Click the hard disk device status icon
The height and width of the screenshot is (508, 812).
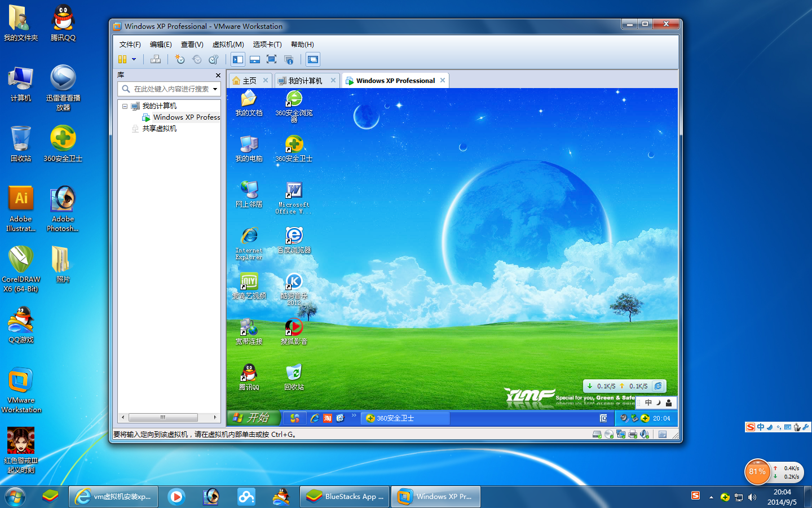coord(597,434)
